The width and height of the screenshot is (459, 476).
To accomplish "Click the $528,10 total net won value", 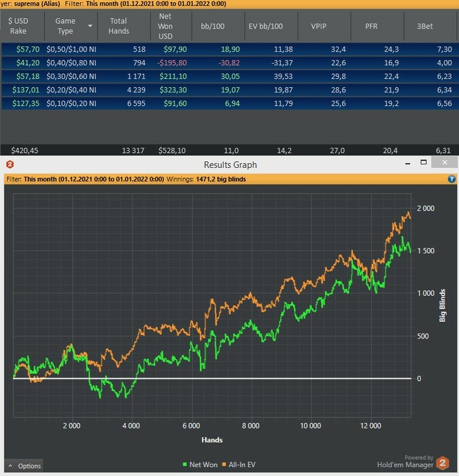I will (x=172, y=150).
